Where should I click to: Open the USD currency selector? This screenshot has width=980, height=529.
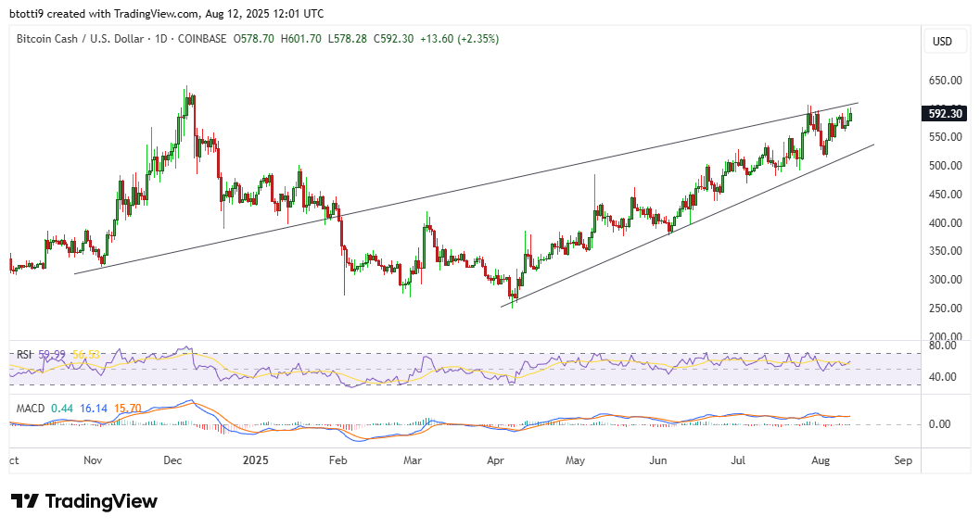[x=942, y=42]
